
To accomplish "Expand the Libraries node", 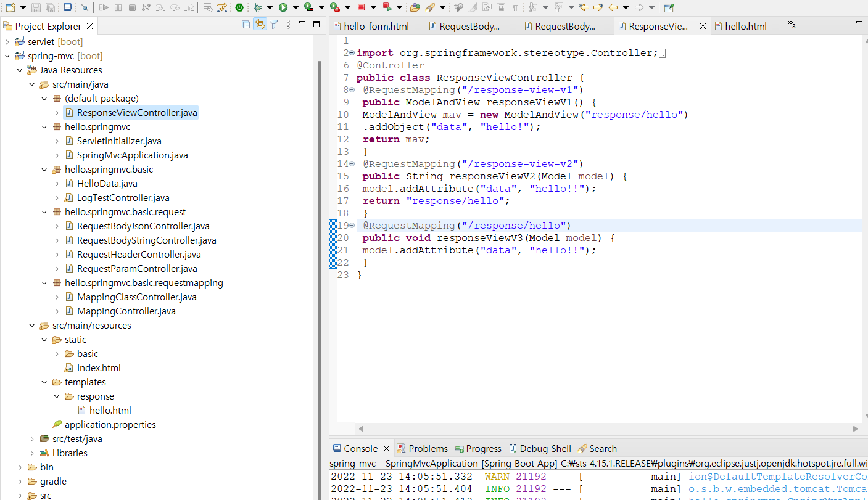I will click(32, 453).
